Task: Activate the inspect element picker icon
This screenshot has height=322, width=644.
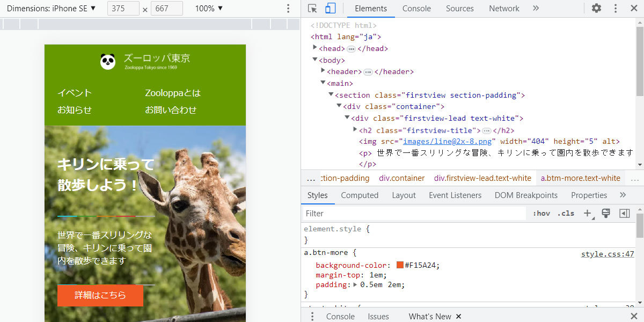Action: [313, 9]
